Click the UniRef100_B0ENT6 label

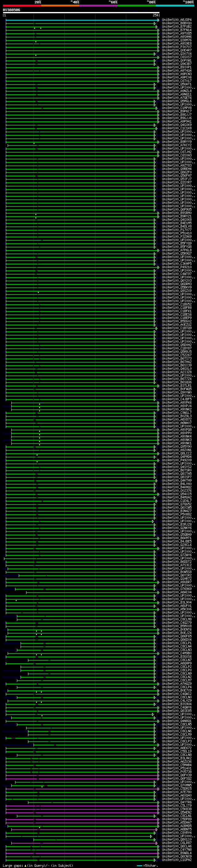[177, 630]
